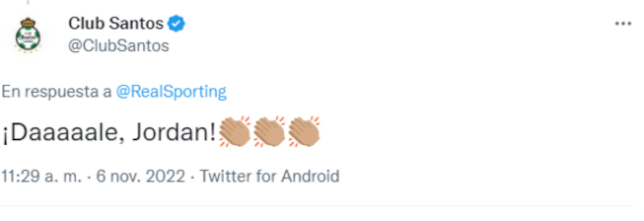The image size is (644, 221).
Task: Open the three-dot more options menu
Action: click(623, 24)
